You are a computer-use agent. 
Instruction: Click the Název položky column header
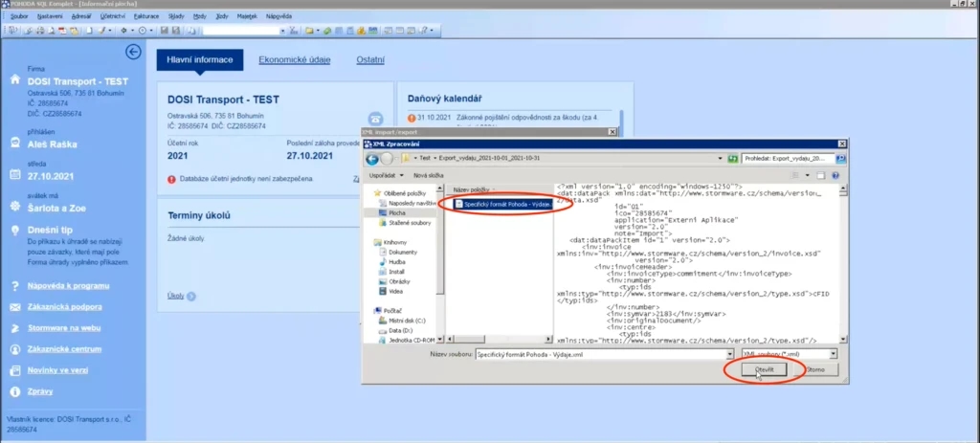click(473, 189)
